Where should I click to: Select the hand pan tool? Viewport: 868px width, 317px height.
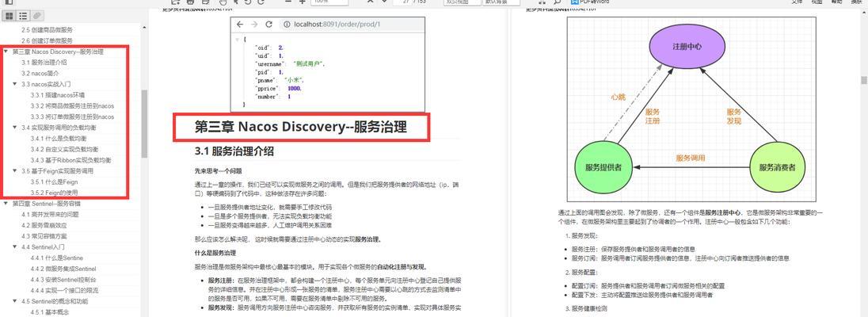click(223, 2)
